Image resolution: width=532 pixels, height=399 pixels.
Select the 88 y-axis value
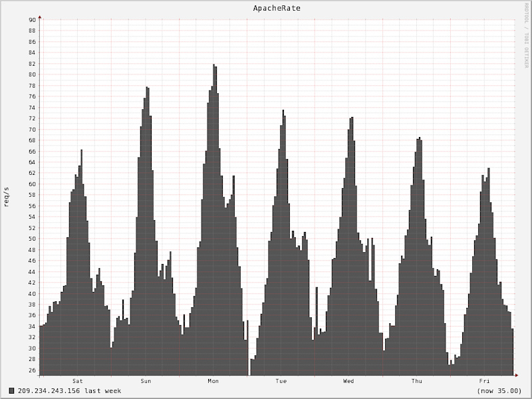[32, 31]
